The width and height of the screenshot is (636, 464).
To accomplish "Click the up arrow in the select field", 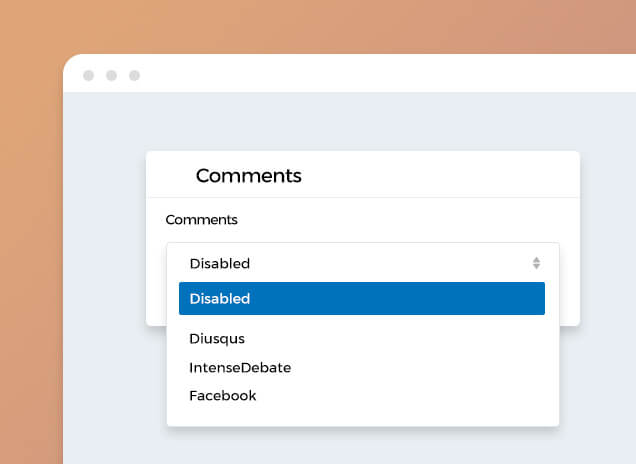I will 536,260.
